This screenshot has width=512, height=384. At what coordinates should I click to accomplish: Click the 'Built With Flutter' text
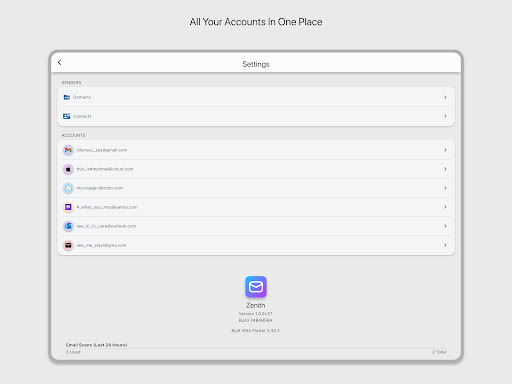(x=256, y=331)
